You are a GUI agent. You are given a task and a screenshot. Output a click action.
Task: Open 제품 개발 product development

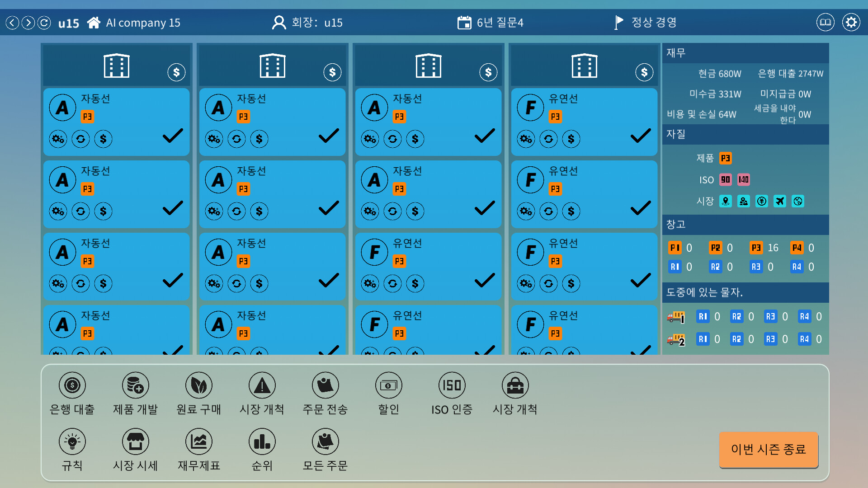pos(135,385)
